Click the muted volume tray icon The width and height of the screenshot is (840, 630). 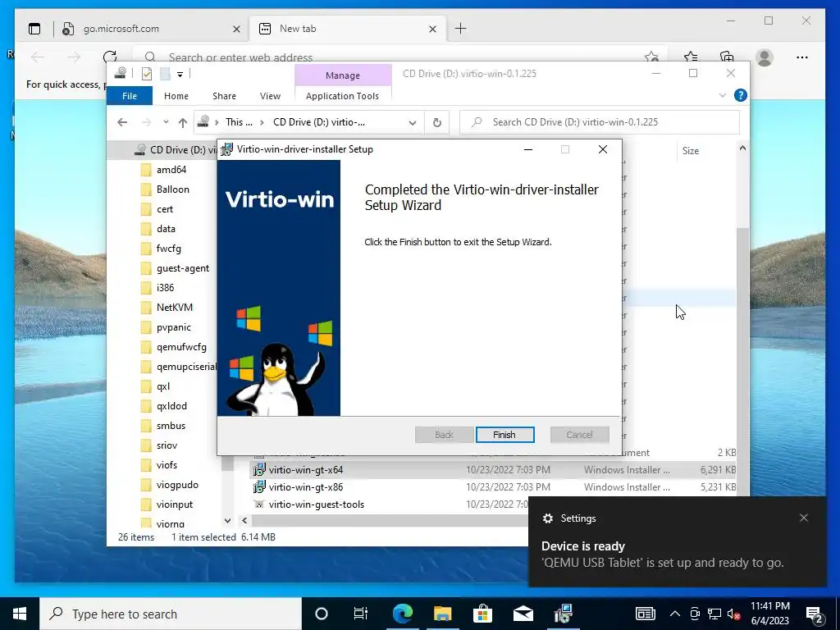coord(734,614)
